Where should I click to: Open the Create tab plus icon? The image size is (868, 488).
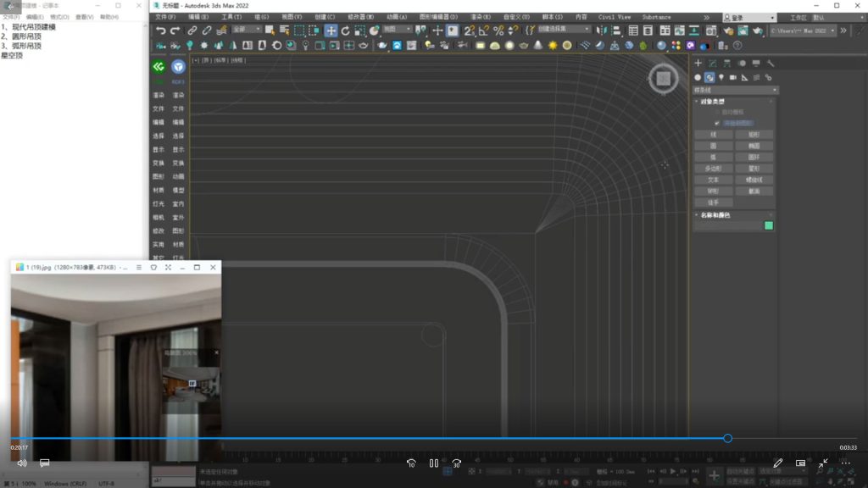tap(698, 63)
